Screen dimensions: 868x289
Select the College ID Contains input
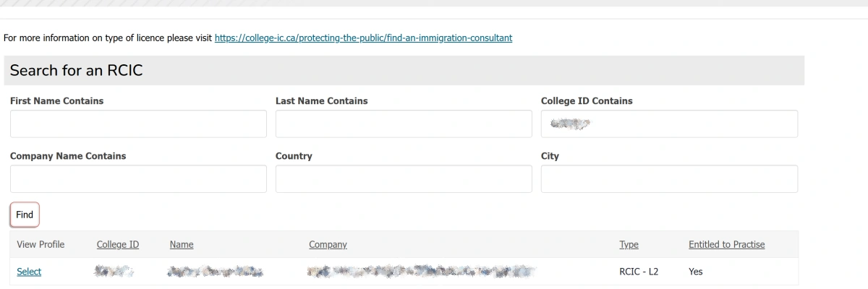(669, 124)
